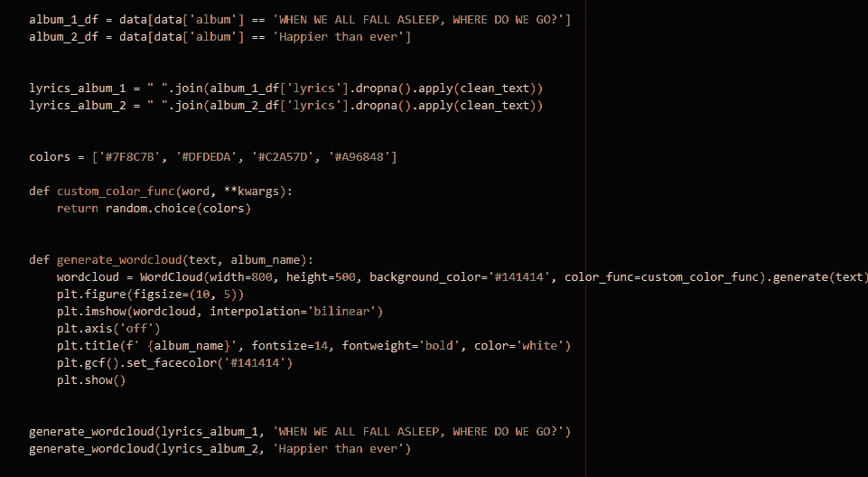Click the plt.gcf().set_facecolor line

(174, 363)
